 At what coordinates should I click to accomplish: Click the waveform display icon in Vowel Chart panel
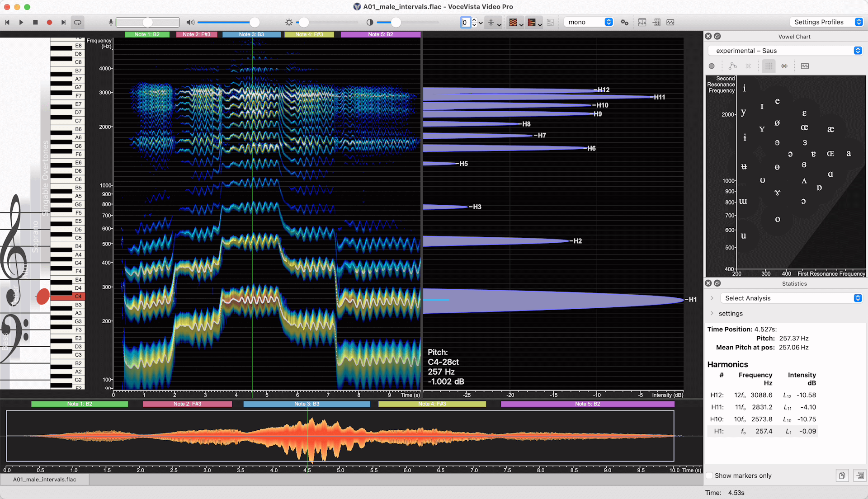coord(805,66)
